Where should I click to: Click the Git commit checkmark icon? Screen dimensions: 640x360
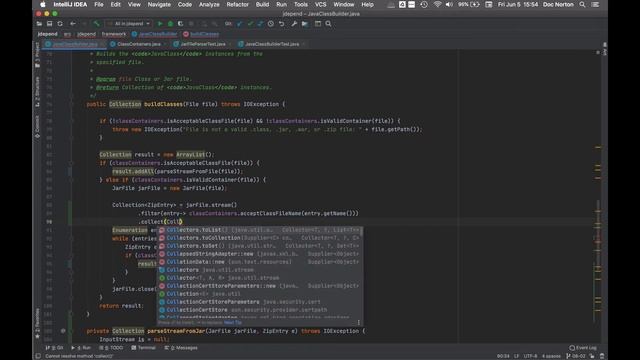click(250, 24)
